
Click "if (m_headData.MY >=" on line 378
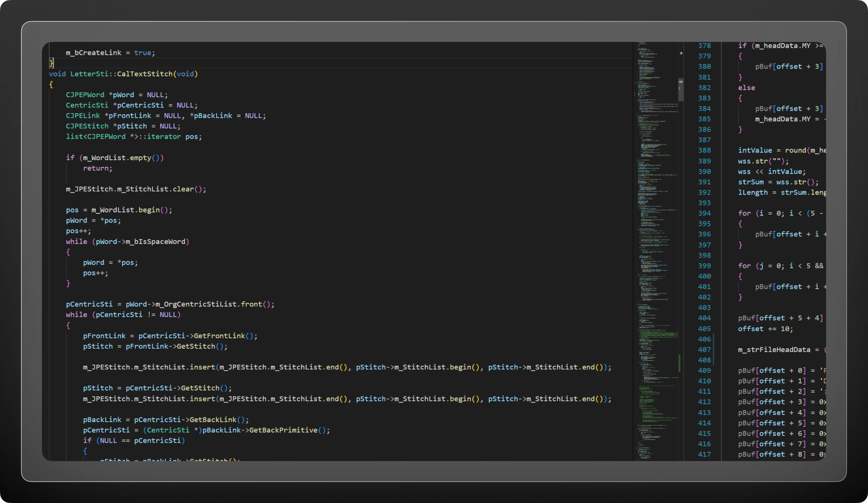[x=781, y=46]
